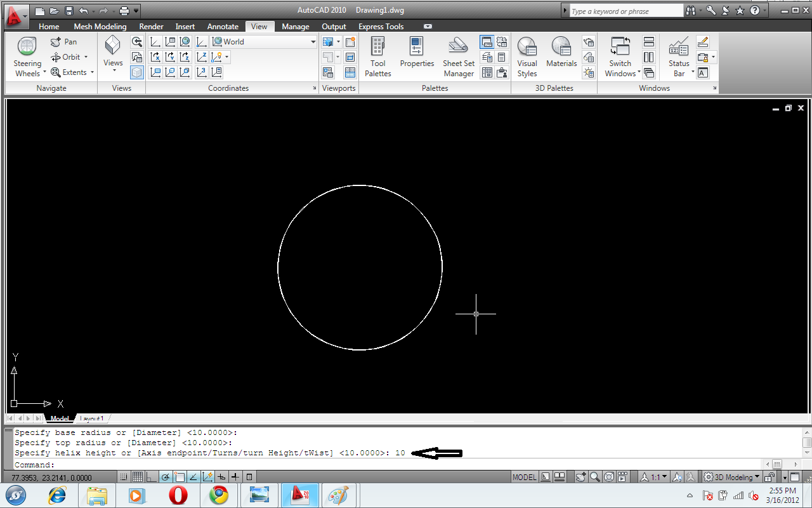The image size is (812, 508).
Task: Click Tile Horizontally windows icon
Action: click(648, 42)
